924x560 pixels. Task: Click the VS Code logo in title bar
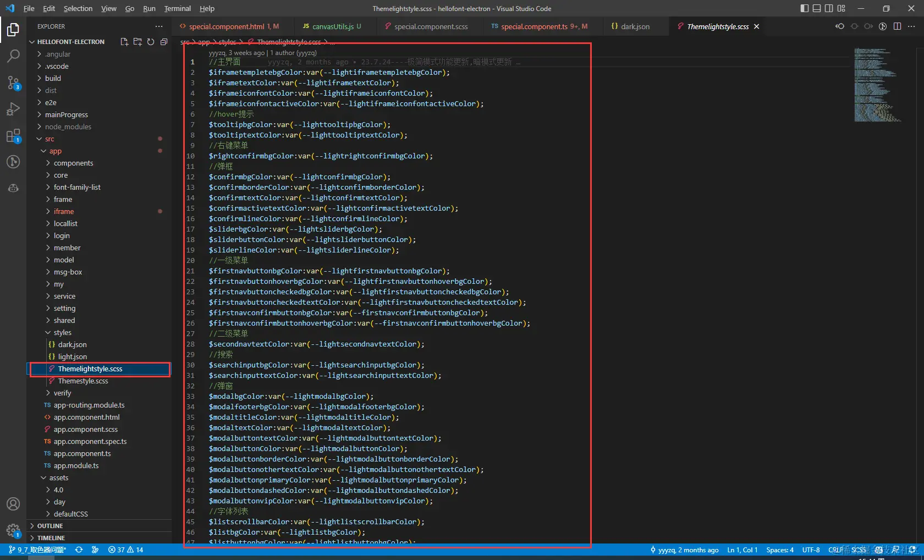(10, 8)
